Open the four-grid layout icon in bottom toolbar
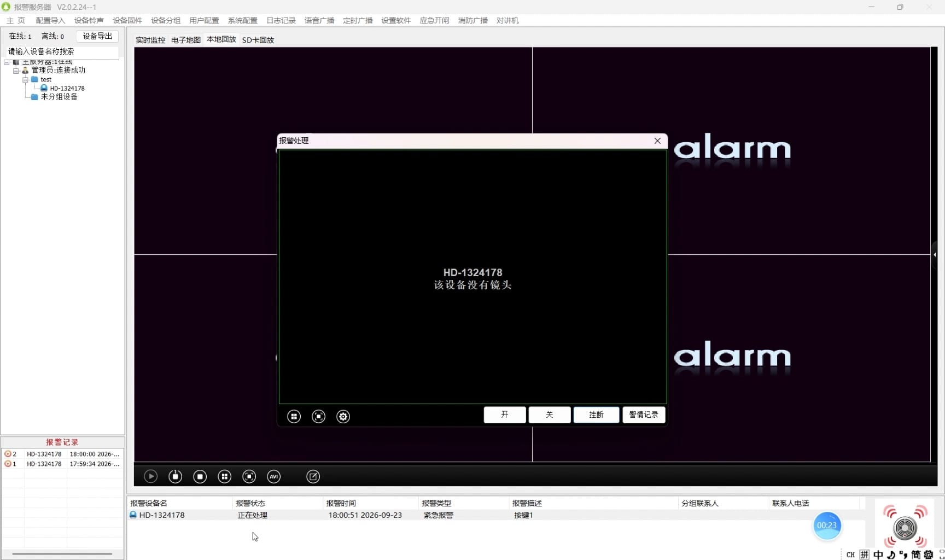The image size is (945, 560). [225, 476]
